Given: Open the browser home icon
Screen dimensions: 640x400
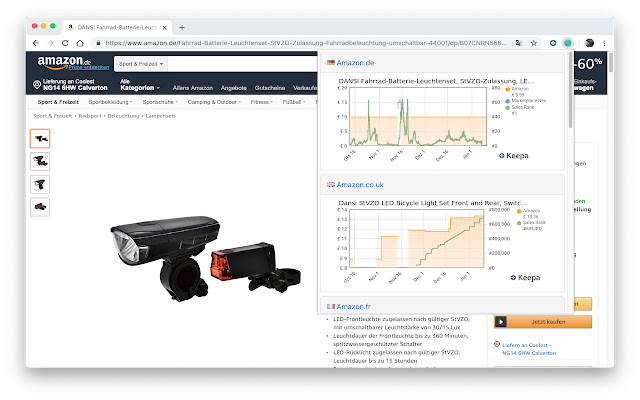Looking at the screenshot, I should coord(80,43).
